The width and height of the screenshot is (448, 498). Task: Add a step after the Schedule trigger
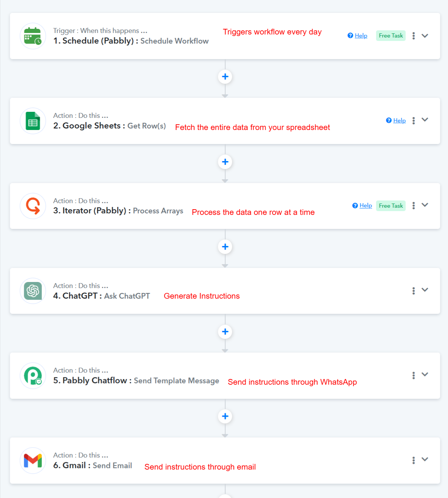coord(225,77)
